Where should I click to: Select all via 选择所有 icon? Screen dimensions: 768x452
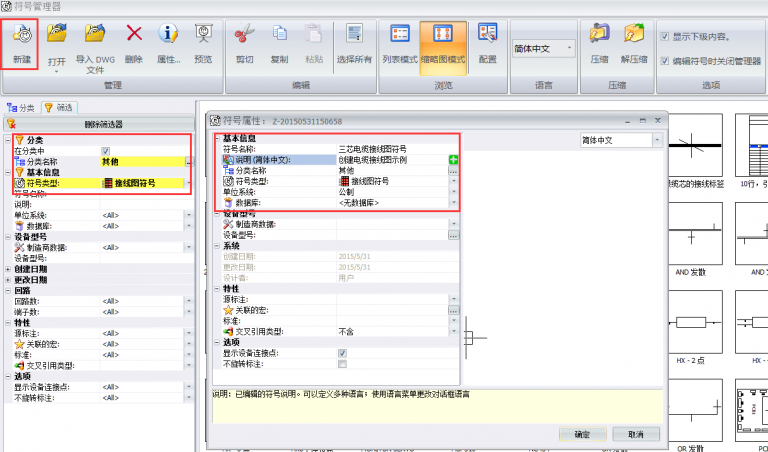tap(354, 34)
